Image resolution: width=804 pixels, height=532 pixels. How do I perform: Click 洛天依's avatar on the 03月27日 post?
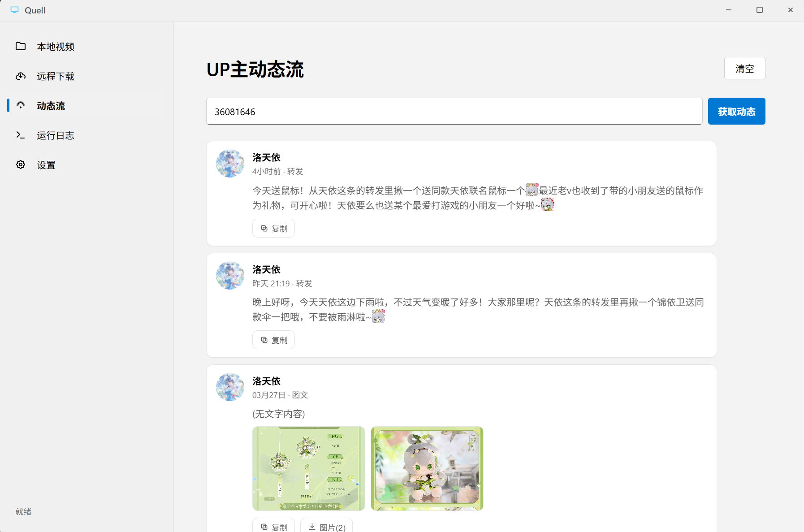coord(230,387)
